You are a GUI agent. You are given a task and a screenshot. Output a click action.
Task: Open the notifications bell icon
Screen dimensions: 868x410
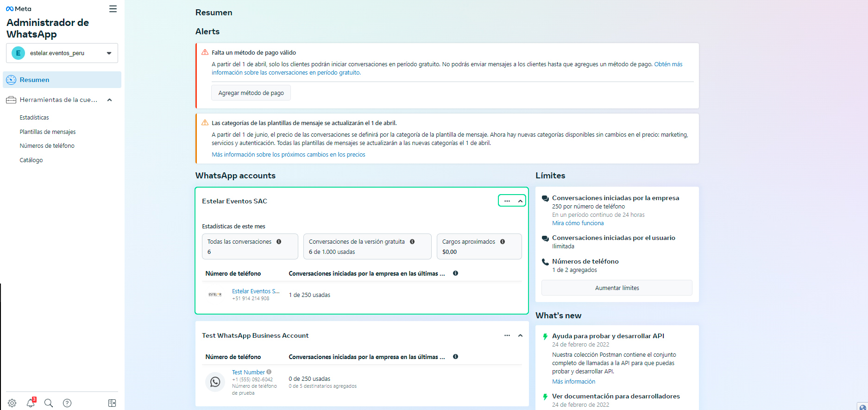click(31, 403)
